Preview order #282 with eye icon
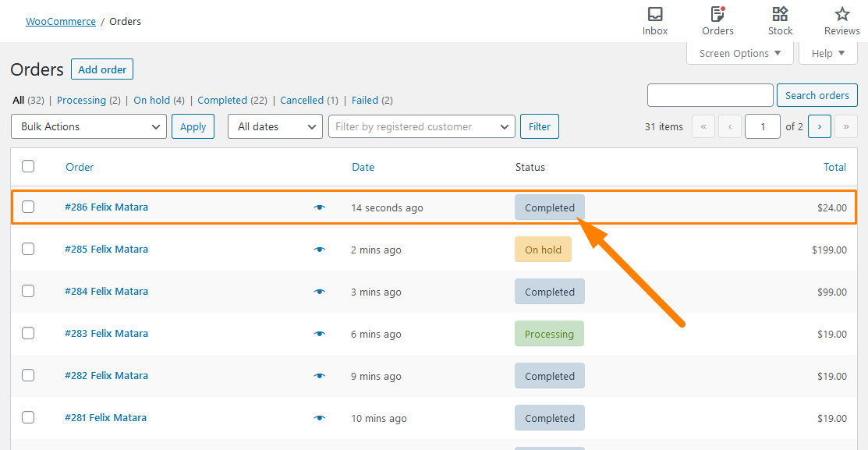This screenshot has height=450, width=868. point(320,376)
